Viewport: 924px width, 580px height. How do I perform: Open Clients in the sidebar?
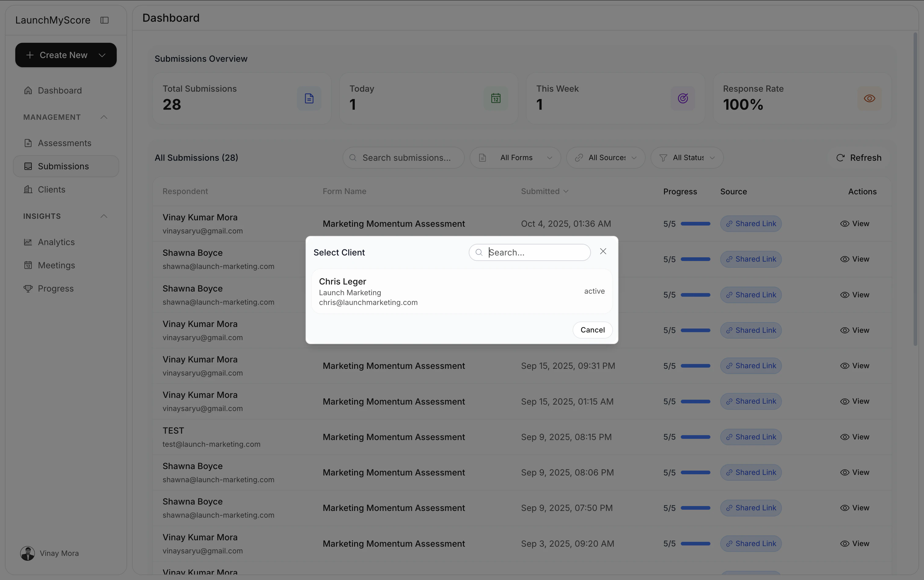coord(51,189)
